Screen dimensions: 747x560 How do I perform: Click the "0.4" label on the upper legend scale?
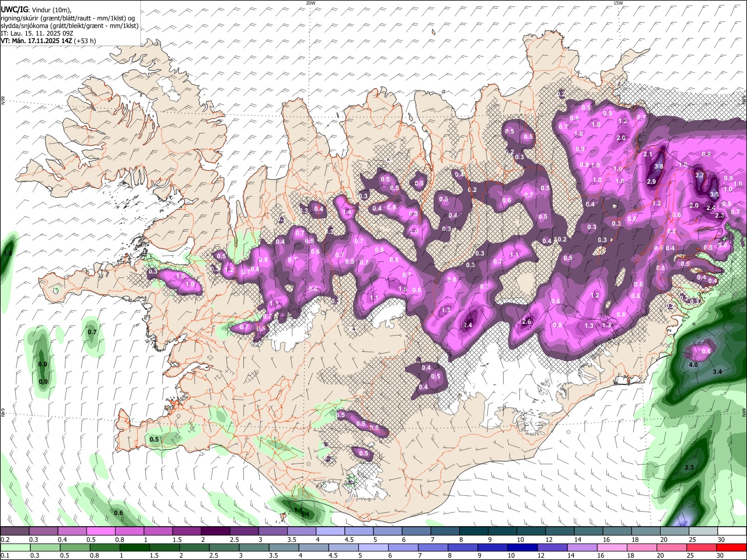(62, 540)
